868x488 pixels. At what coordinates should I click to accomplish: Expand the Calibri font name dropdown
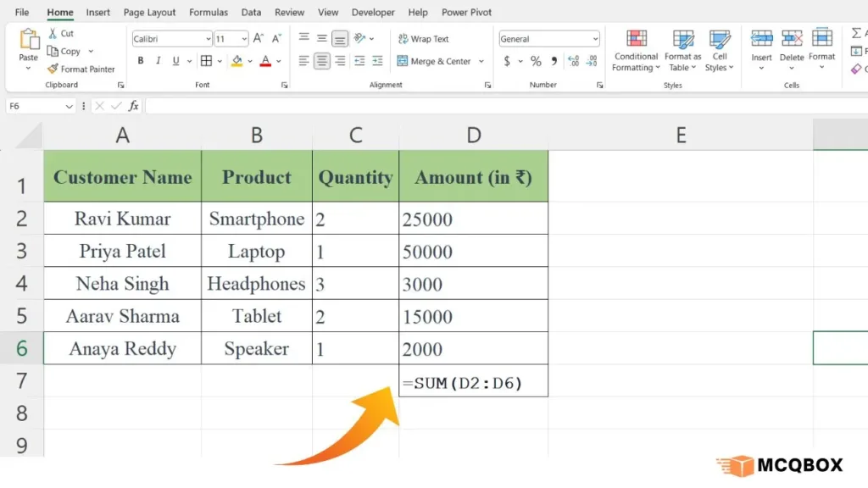tap(209, 39)
